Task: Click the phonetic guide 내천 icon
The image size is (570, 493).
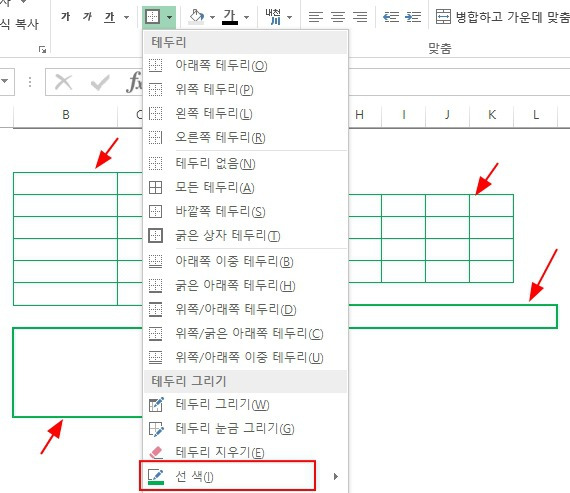Action: click(x=273, y=17)
